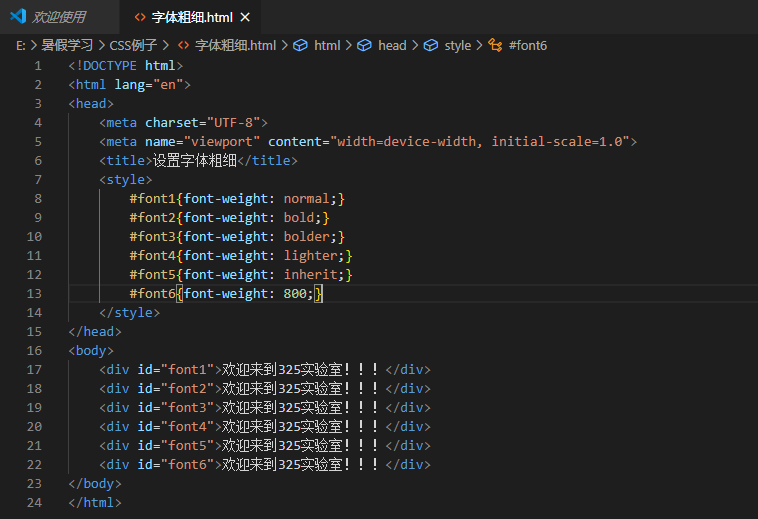Select the 字体粗细.html editor tab
This screenshot has height=519, width=758.
[192, 17]
